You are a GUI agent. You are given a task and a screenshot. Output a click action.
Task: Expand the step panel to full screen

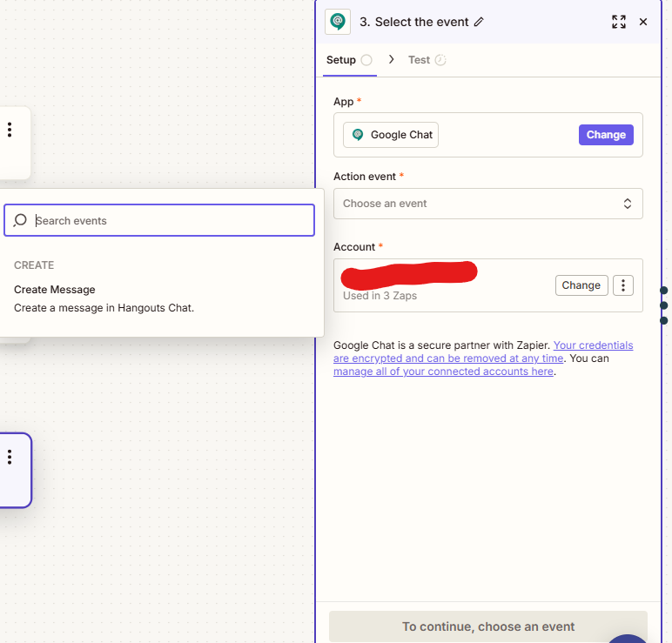coord(619,22)
